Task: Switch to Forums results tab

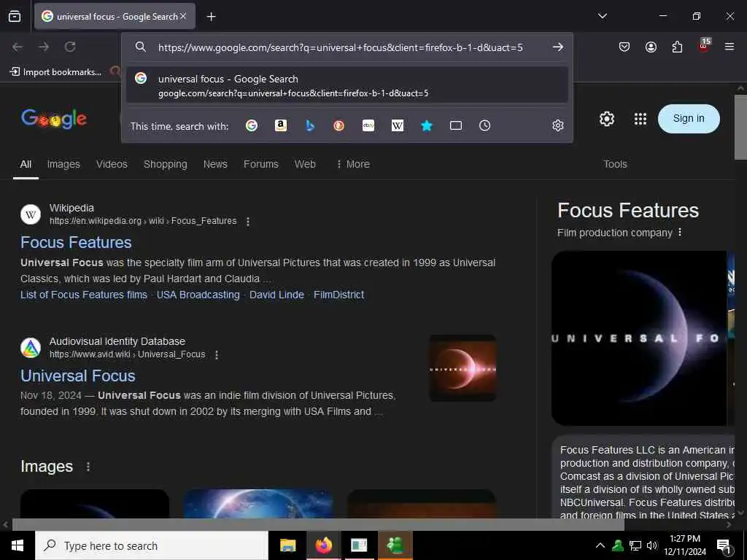Action: (261, 164)
